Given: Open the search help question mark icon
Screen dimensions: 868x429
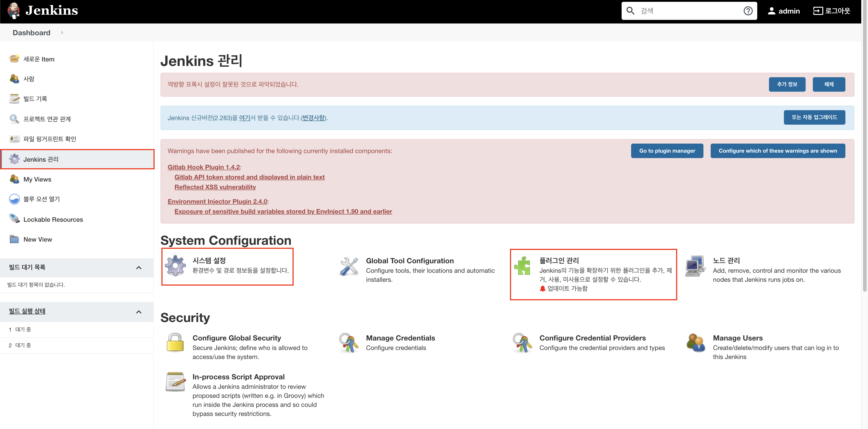Looking at the screenshot, I should [x=748, y=11].
